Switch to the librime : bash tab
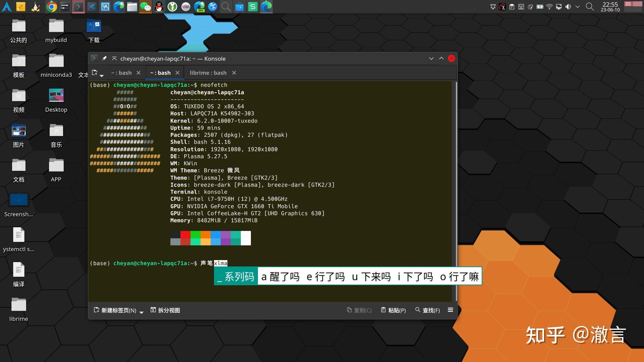The width and height of the screenshot is (644, 362). click(x=208, y=73)
